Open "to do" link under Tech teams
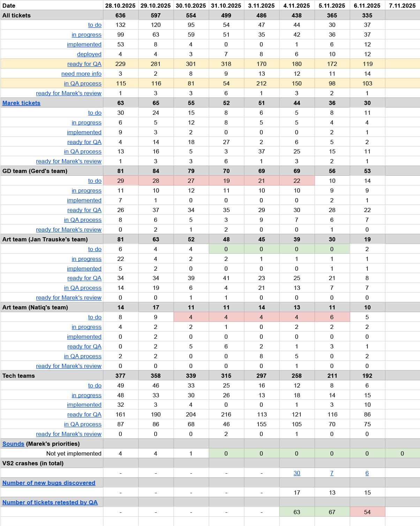420x526 pixels. [95, 385]
